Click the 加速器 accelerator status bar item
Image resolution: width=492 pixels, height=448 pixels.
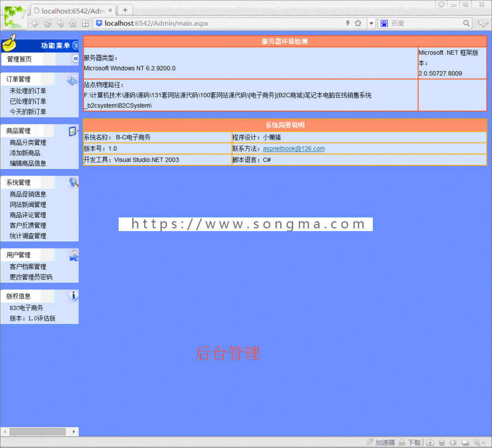tap(381, 443)
